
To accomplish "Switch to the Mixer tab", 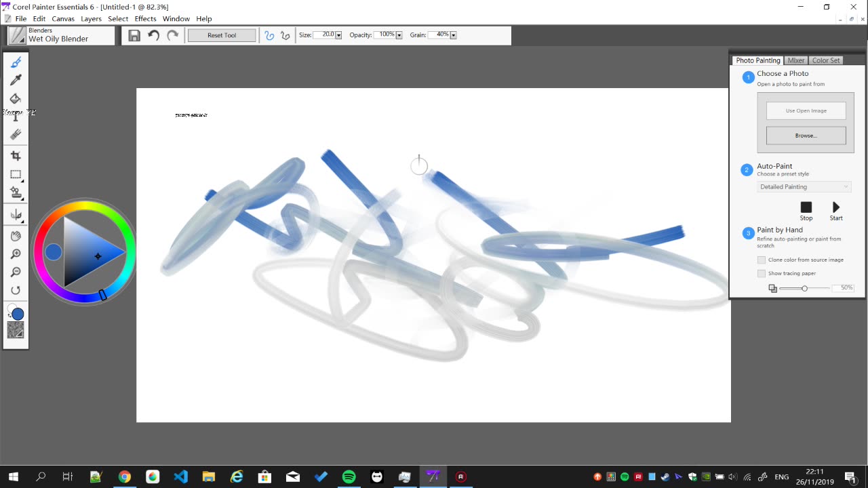I will [796, 60].
